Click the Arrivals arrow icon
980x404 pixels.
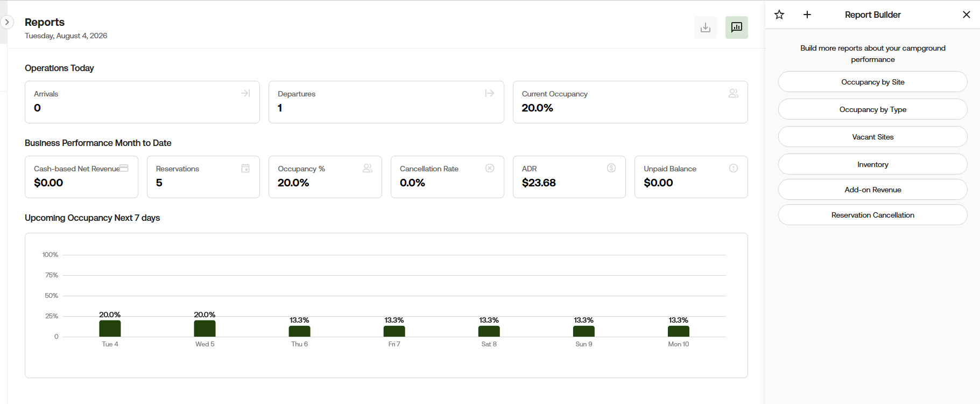(245, 93)
